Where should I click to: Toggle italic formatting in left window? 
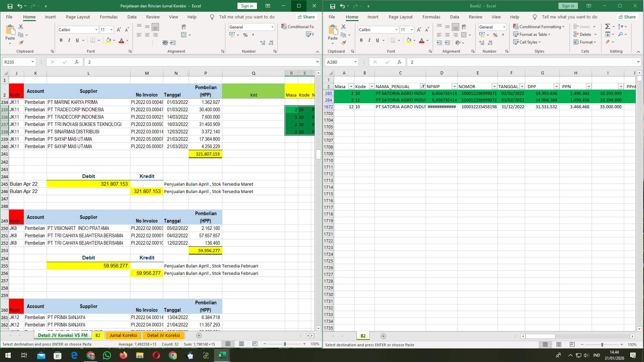(69, 40)
